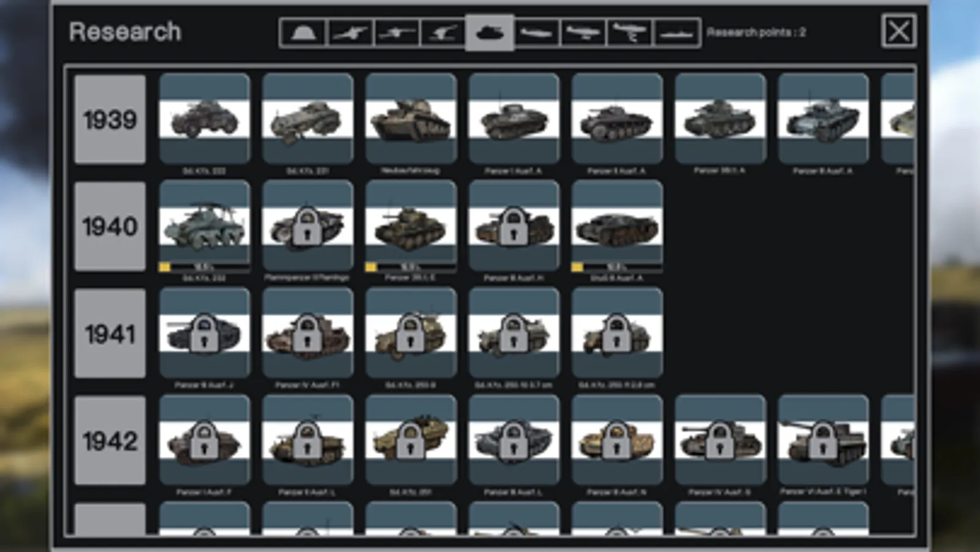Click the fifth locked vehicle in the 1941 row

click(x=617, y=333)
